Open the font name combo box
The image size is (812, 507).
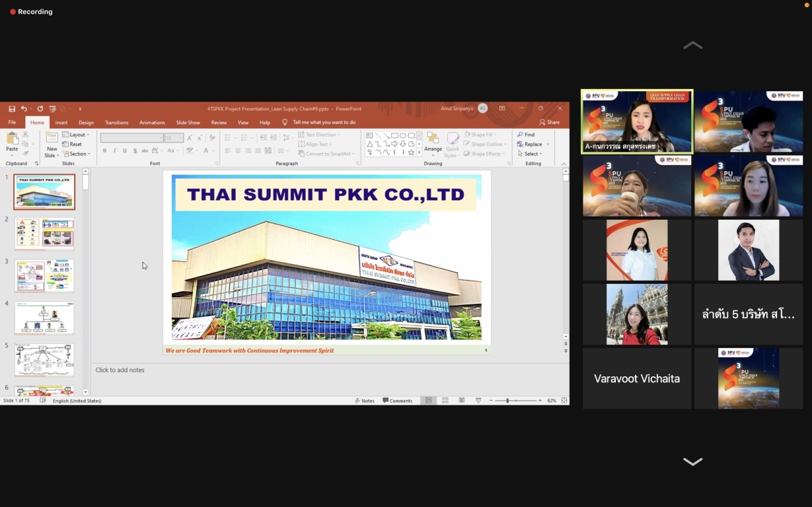pos(132,138)
